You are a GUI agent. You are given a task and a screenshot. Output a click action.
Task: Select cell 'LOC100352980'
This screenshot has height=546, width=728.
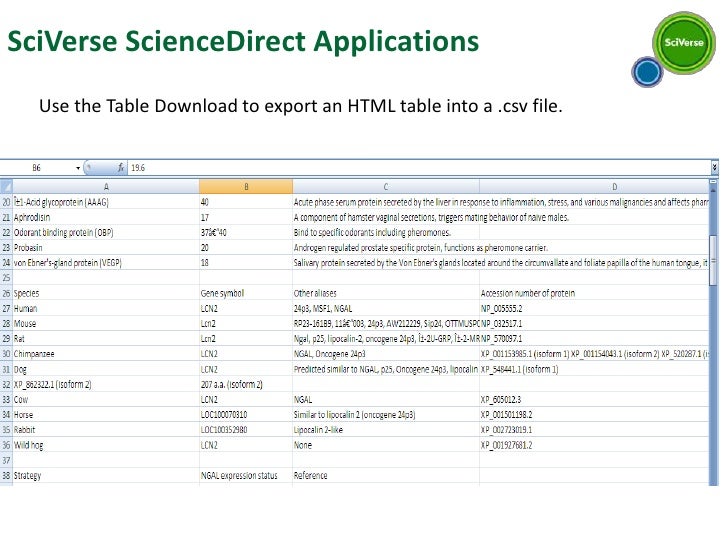pyautogui.click(x=246, y=430)
